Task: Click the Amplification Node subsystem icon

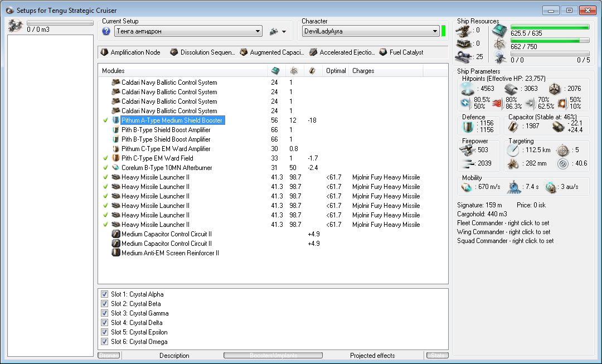Action: pos(104,52)
